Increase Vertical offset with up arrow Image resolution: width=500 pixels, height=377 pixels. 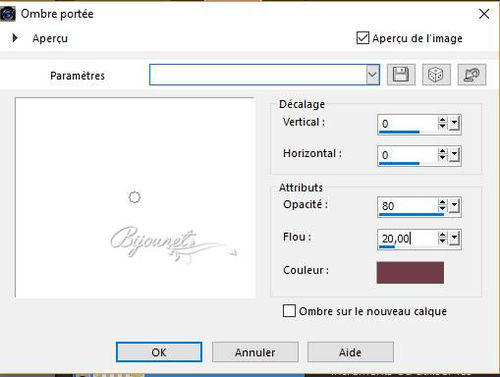pyautogui.click(x=442, y=120)
